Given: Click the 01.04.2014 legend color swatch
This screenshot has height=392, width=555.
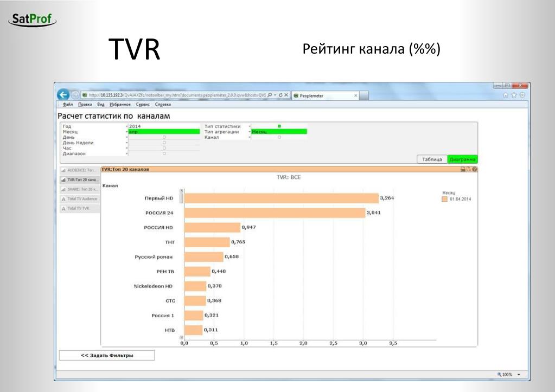Looking at the screenshot, I should (444, 199).
